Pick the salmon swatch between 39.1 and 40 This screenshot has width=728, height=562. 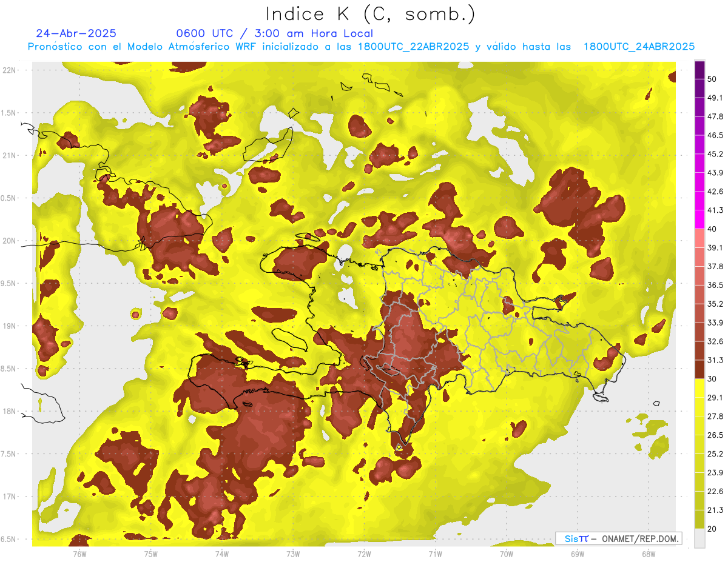tap(700, 238)
